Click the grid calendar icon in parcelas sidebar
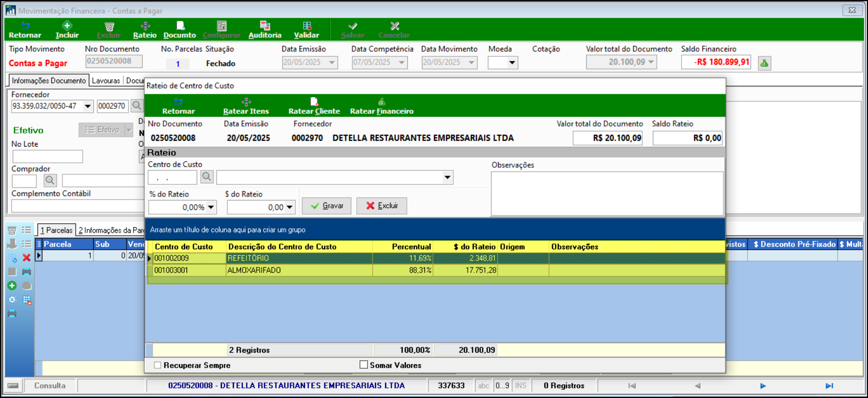Image resolution: width=868 pixels, height=398 pixels. point(27,300)
